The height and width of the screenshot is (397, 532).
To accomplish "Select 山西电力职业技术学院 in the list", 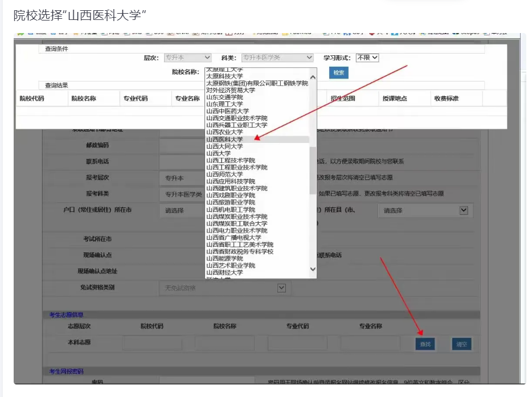I will coord(237,231).
